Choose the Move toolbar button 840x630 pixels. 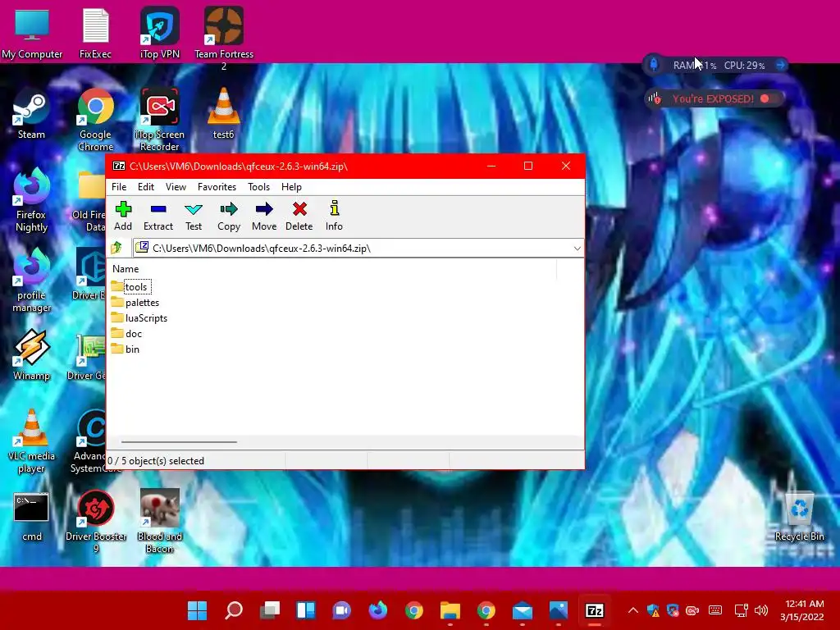(264, 216)
